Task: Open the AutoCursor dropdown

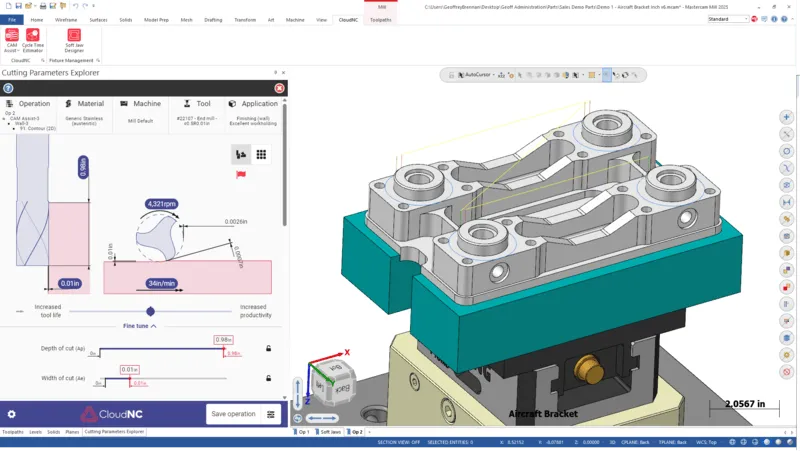Action: [x=493, y=75]
